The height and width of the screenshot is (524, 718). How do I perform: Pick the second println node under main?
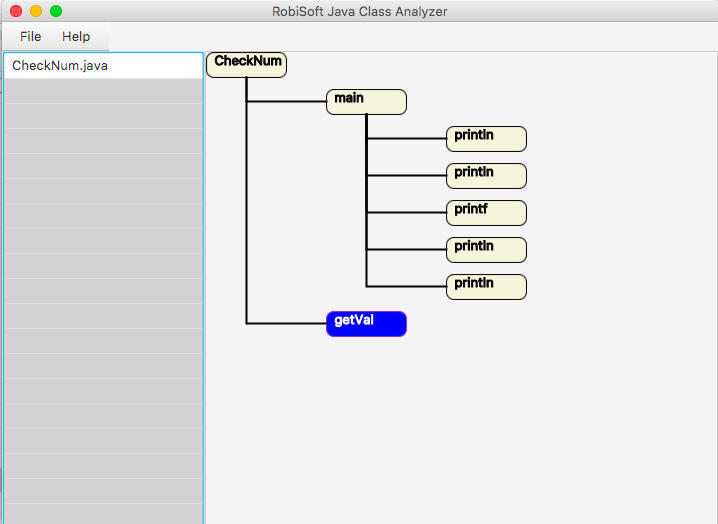pos(486,176)
